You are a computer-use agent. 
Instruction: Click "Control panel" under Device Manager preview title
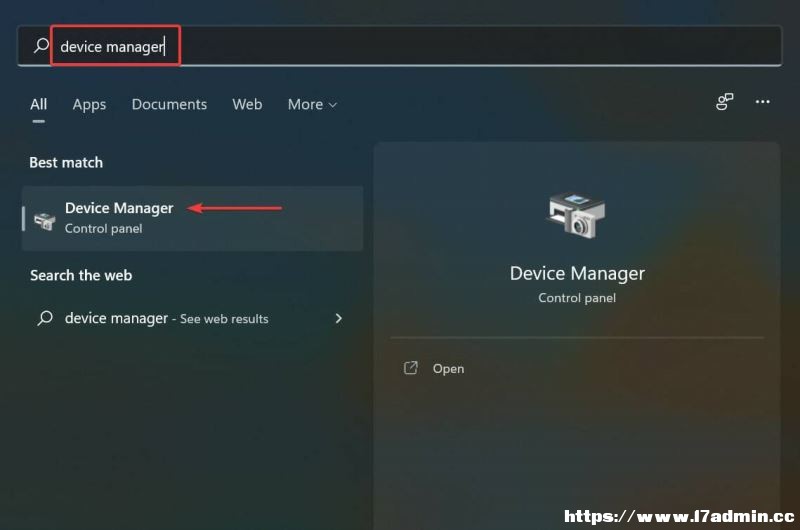click(x=577, y=298)
